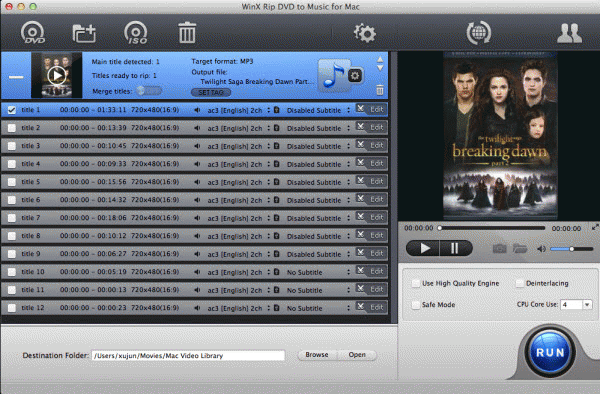Click Edit for title 6
The width and height of the screenshot is (600, 394).
click(x=377, y=199)
